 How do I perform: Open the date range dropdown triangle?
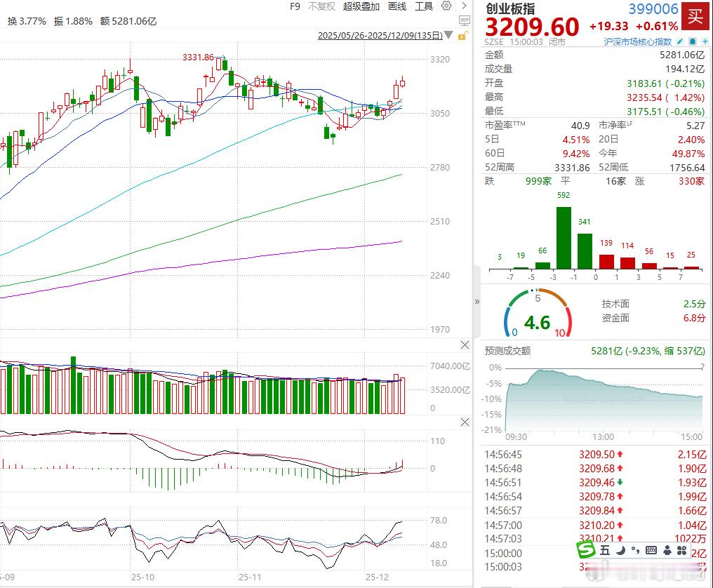point(448,35)
